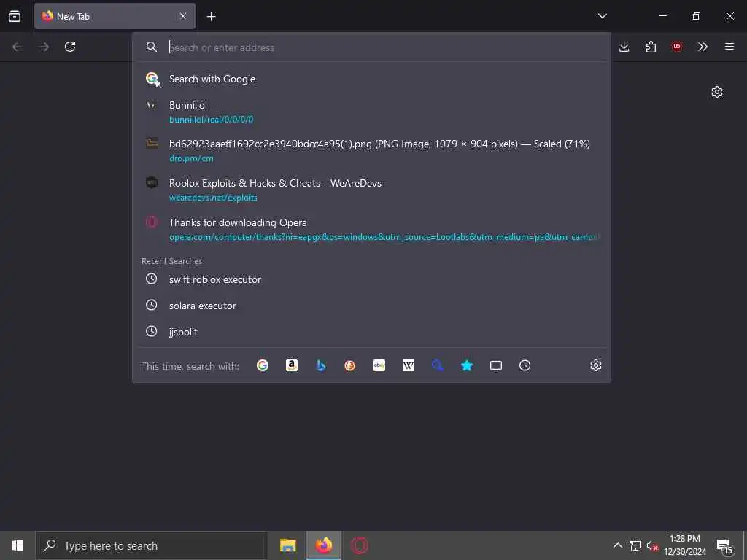747x560 pixels.
Task: Search this time with Amazon
Action: [292, 365]
